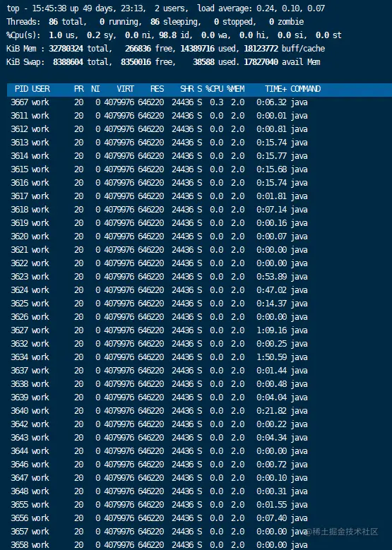Click PID 3639 in the thread list
The height and width of the screenshot is (550, 392).
pos(19,397)
